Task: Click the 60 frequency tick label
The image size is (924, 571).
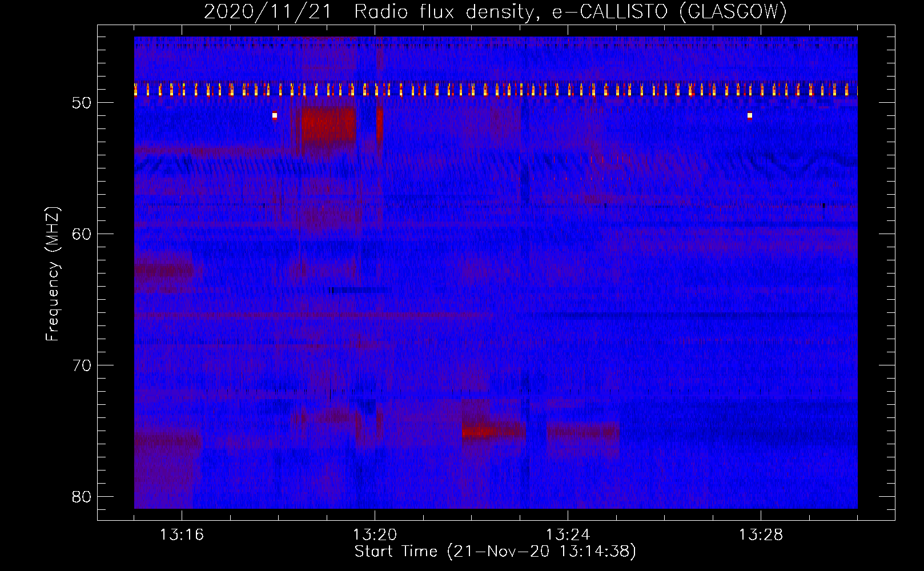Action: pos(82,234)
